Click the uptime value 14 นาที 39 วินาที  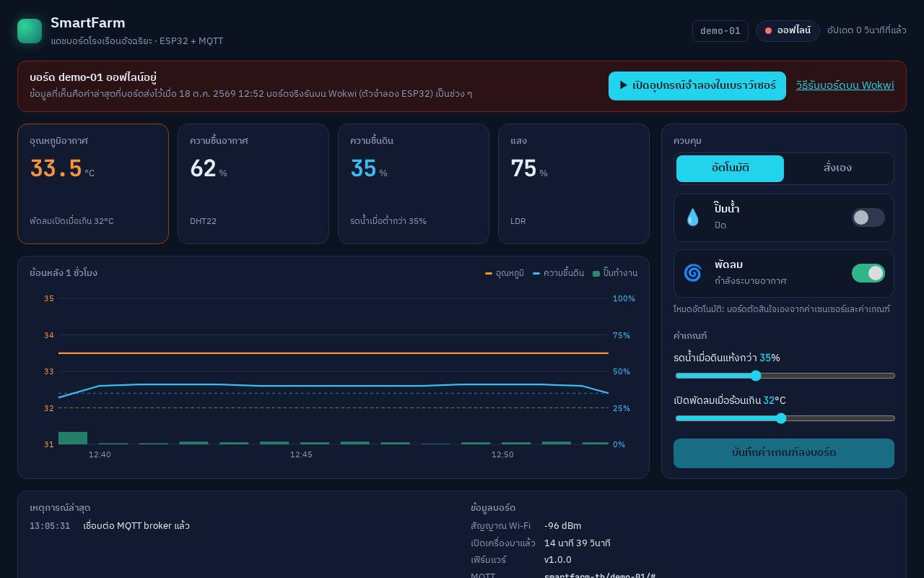pos(577,543)
